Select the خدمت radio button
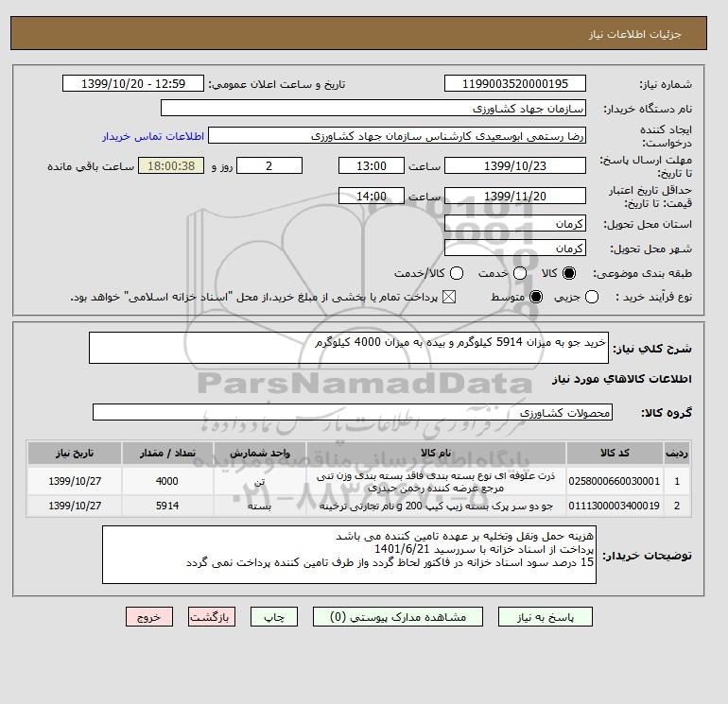 520,273
